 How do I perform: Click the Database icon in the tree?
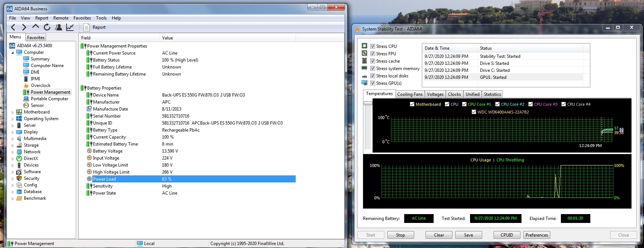pos(19,192)
